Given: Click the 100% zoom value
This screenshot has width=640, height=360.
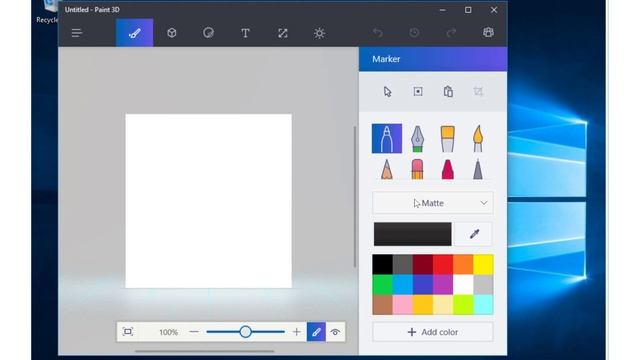Looking at the screenshot, I should [169, 332].
